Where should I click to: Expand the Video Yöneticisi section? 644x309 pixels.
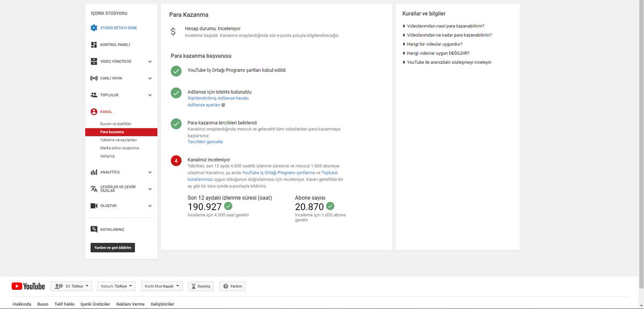150,62
